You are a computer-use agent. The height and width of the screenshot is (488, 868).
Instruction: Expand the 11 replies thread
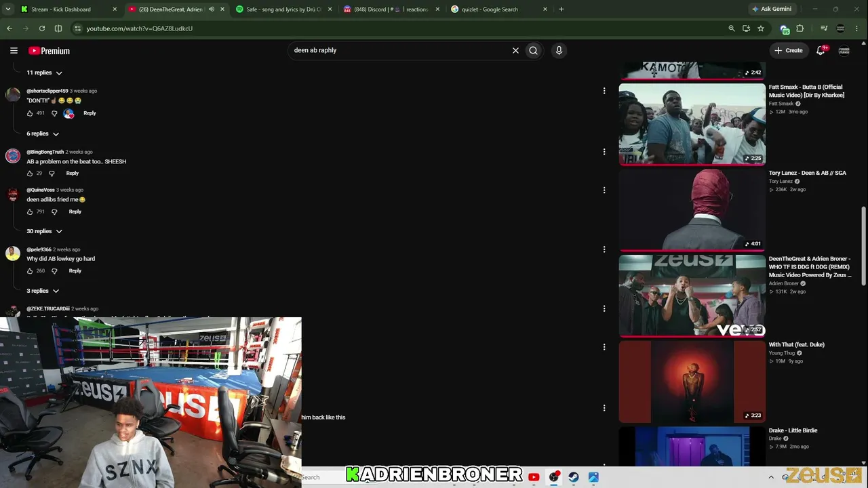(45, 73)
